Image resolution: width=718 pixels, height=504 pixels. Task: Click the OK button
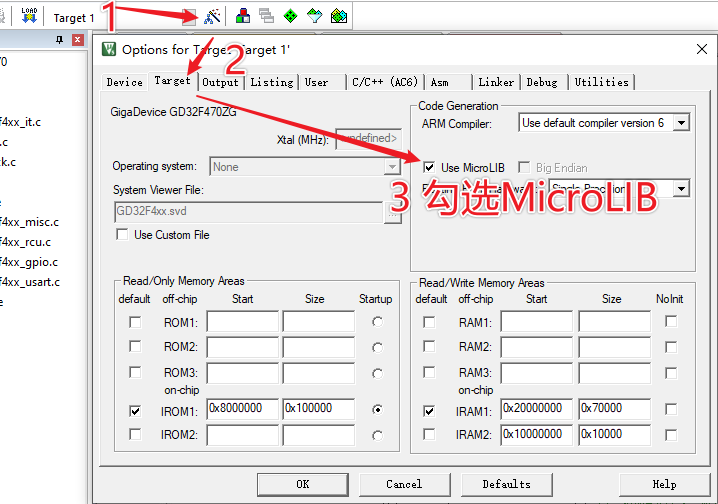pyautogui.click(x=302, y=484)
